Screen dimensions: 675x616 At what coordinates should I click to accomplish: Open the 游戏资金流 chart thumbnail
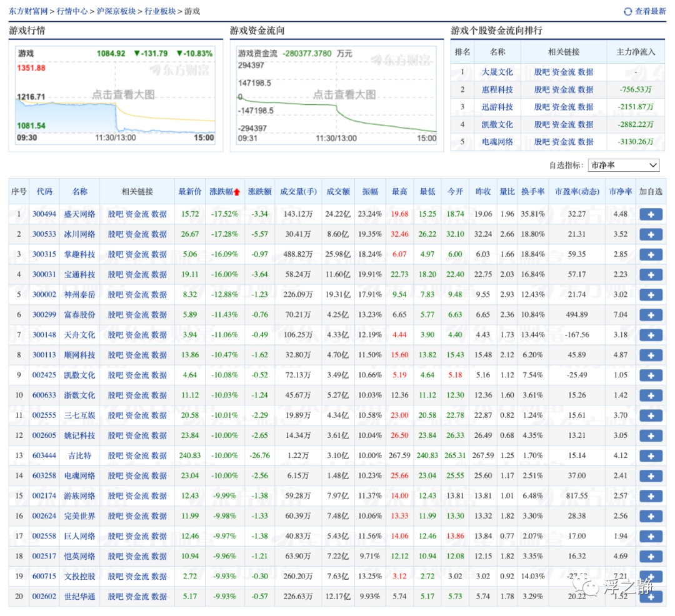pyautogui.click(x=337, y=95)
